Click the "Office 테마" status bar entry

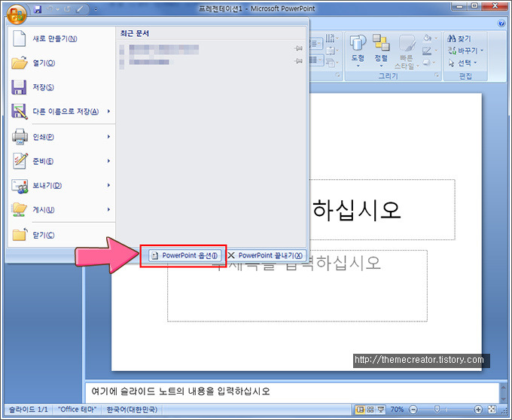pyautogui.click(x=77, y=409)
